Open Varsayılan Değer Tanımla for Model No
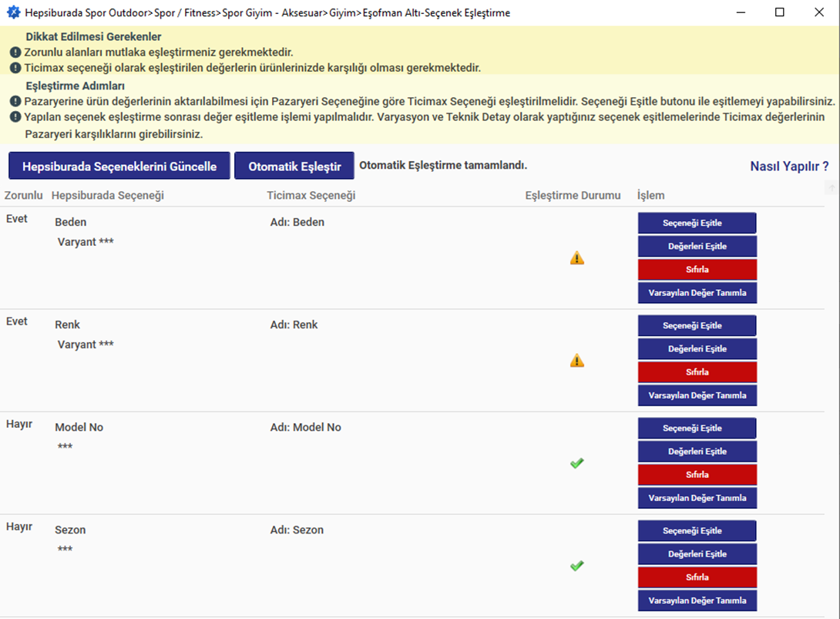 click(697, 499)
